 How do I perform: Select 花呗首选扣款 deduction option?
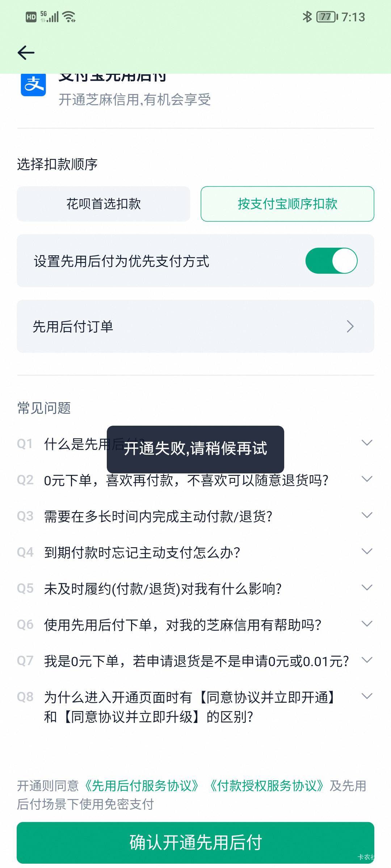[104, 204]
